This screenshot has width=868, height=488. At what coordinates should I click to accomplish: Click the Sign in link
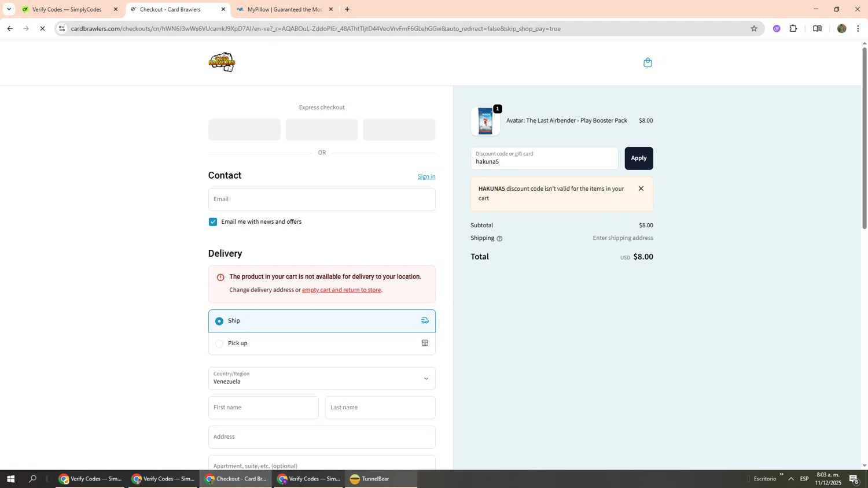tap(426, 176)
